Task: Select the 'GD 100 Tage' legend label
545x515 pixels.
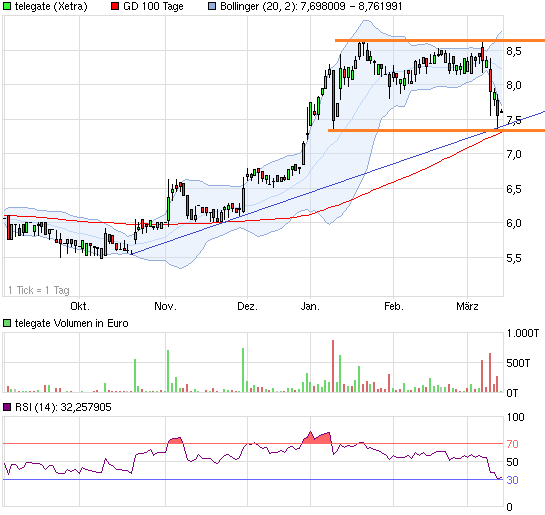Action: point(153,6)
